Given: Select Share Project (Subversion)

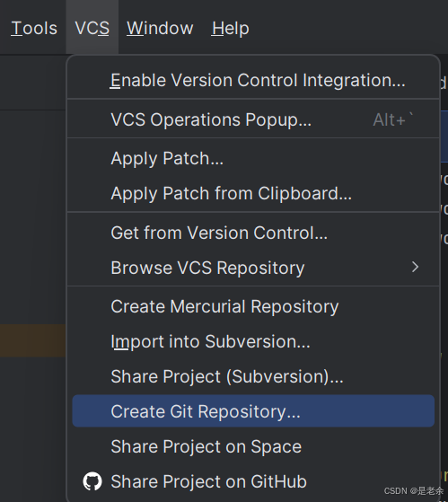Looking at the screenshot, I should pos(253,376).
